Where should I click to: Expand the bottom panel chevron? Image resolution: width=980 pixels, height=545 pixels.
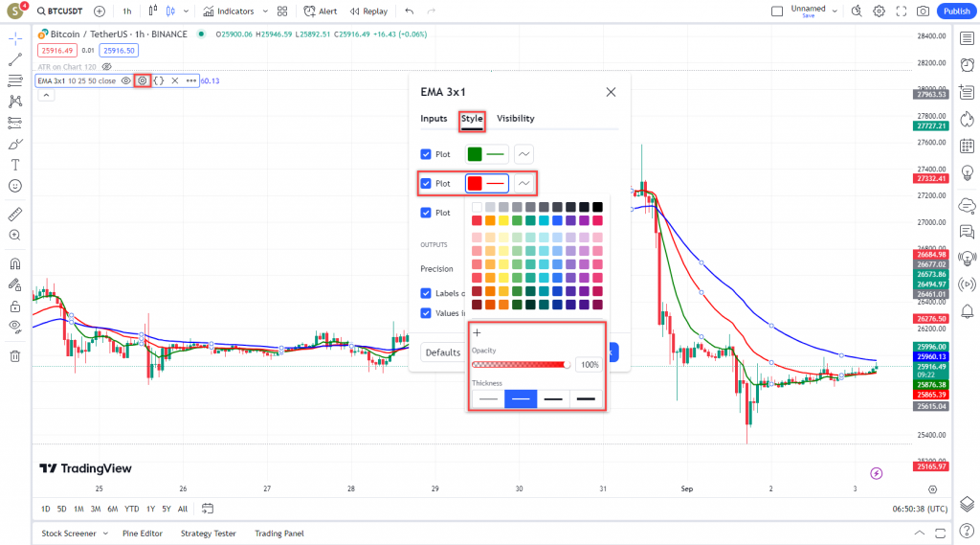[919, 534]
